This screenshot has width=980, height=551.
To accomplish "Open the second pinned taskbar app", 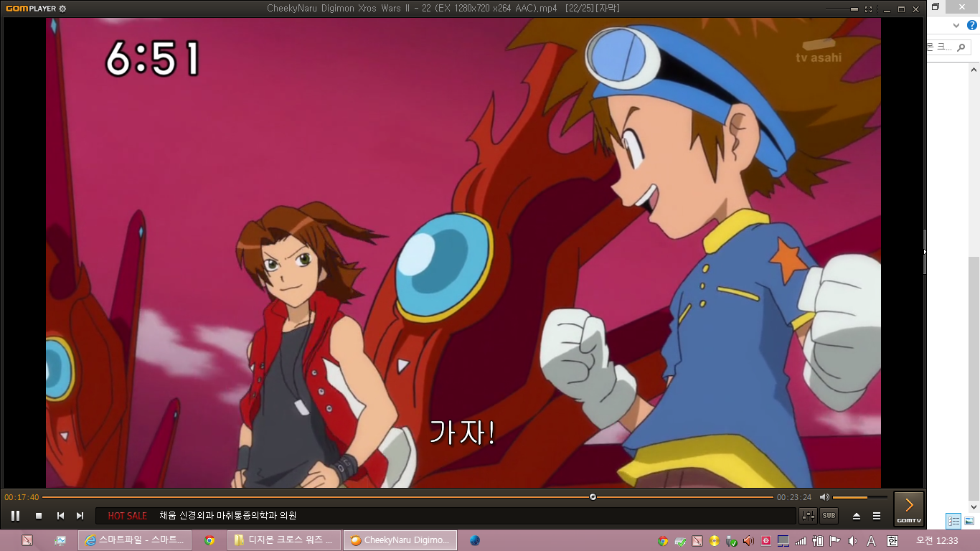I will coord(60,540).
